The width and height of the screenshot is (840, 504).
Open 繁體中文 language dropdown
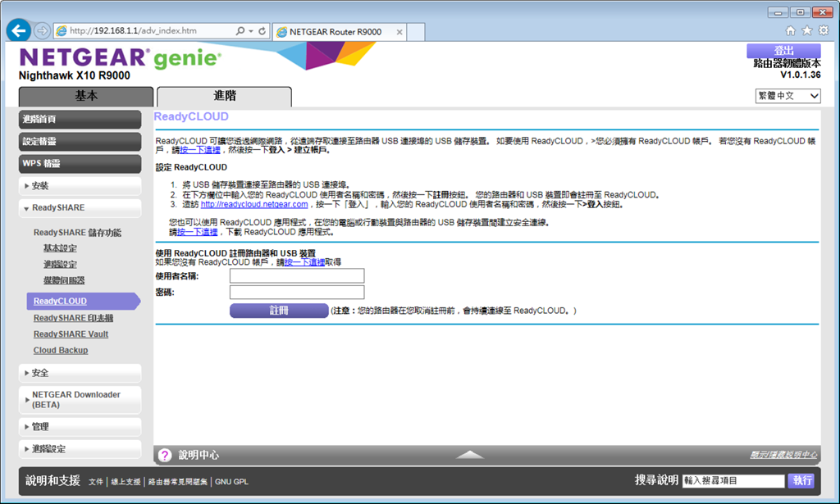point(787,96)
